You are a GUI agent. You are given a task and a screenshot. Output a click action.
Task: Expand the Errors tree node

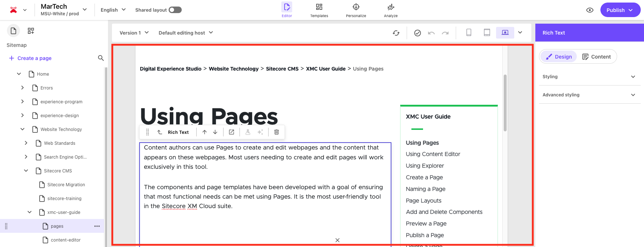tap(23, 88)
